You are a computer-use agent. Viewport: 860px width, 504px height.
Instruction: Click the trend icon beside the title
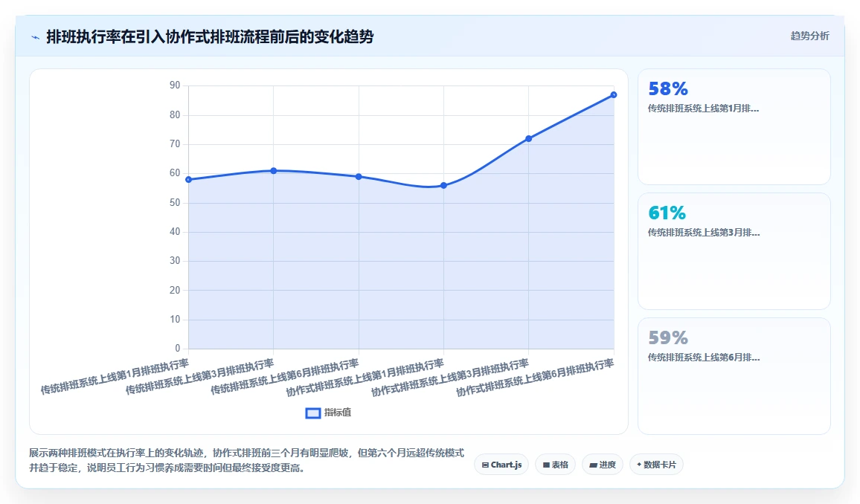36,37
